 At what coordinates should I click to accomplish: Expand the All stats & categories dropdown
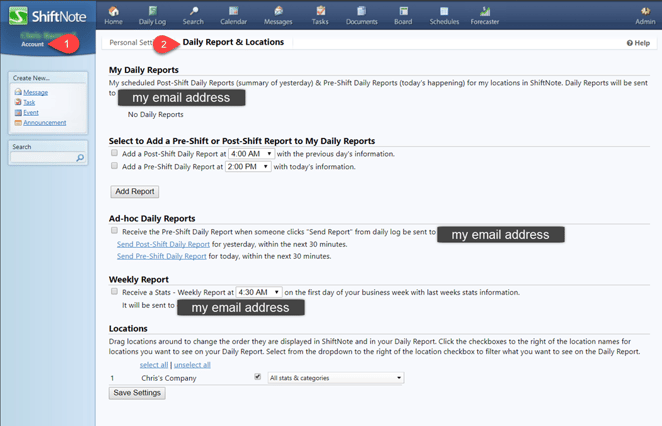[335, 378]
